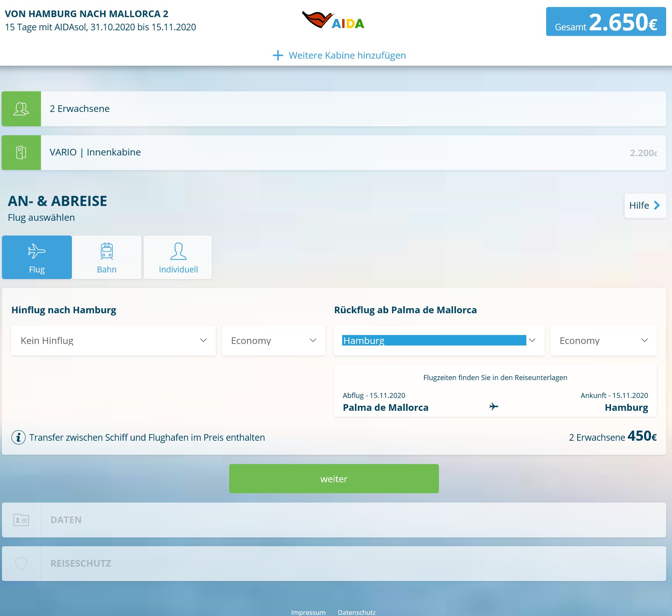Viewport: 672px width, 616px height.
Task: Click the Weitere Kabine hinzufügen link
Action: pyautogui.click(x=347, y=56)
